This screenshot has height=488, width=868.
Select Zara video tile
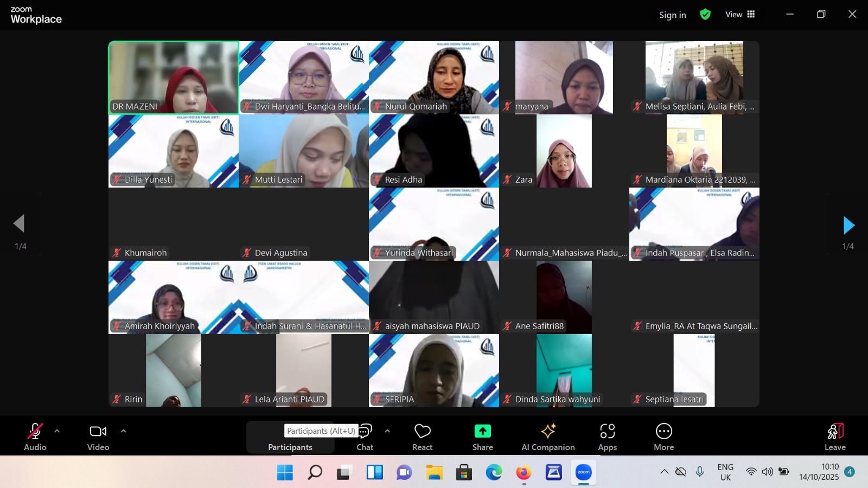coord(564,151)
